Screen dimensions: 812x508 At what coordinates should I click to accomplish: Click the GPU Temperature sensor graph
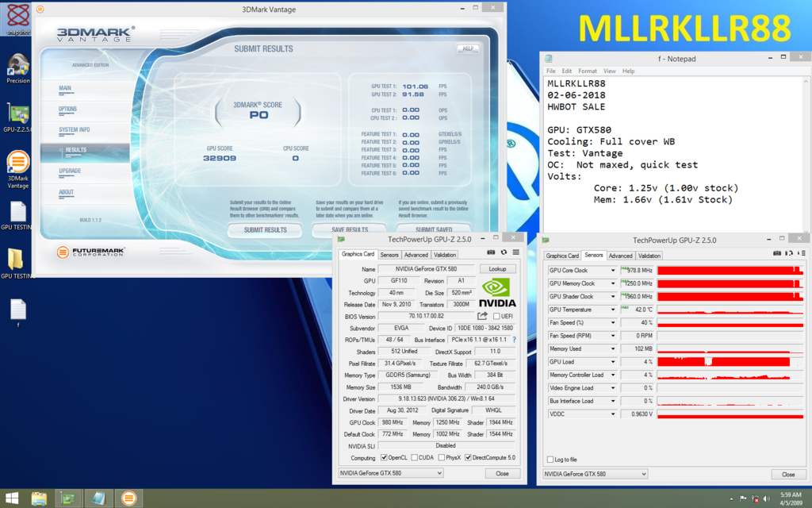[x=730, y=310]
